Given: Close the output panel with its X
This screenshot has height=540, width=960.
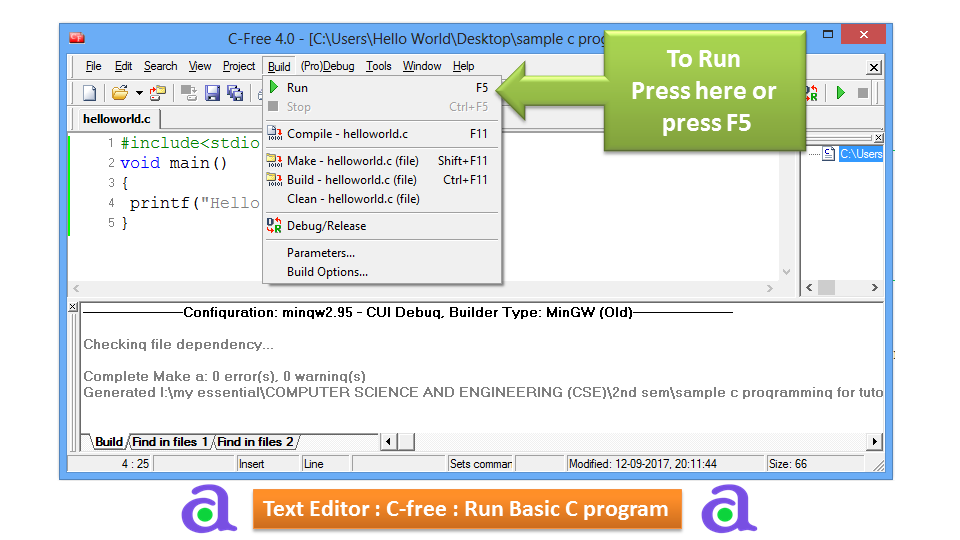Looking at the screenshot, I should [73, 307].
